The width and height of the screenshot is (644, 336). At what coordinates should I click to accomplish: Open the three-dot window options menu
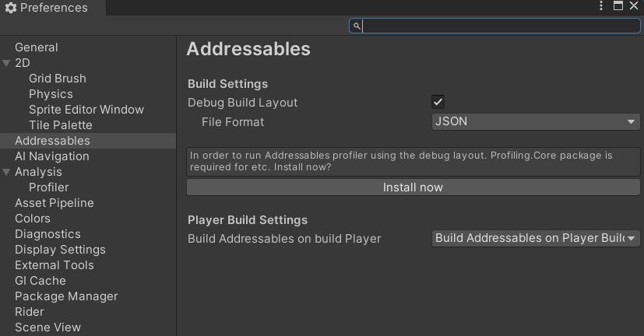(601, 5)
